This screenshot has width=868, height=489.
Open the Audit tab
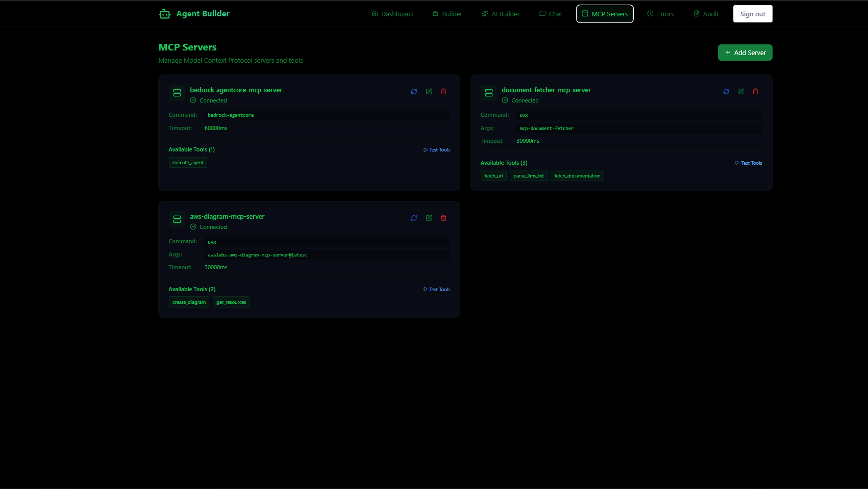(706, 14)
